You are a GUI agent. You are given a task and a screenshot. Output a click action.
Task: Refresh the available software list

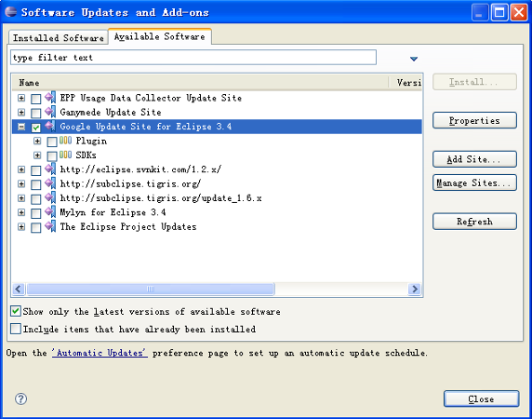474,222
